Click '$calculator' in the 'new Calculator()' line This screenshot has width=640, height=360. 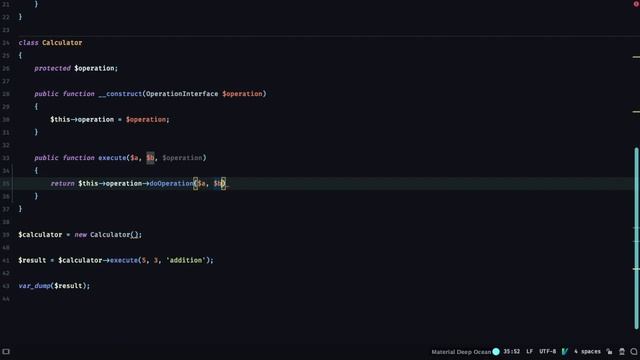40,235
